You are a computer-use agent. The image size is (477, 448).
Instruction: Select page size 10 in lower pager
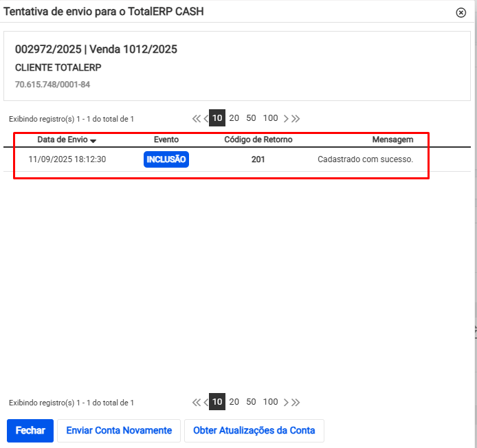217,402
